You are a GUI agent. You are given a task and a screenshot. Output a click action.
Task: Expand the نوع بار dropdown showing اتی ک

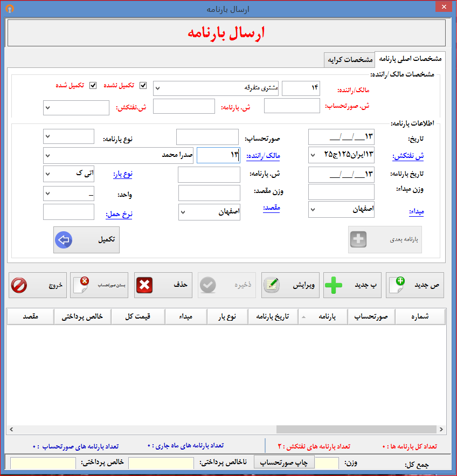47,174
